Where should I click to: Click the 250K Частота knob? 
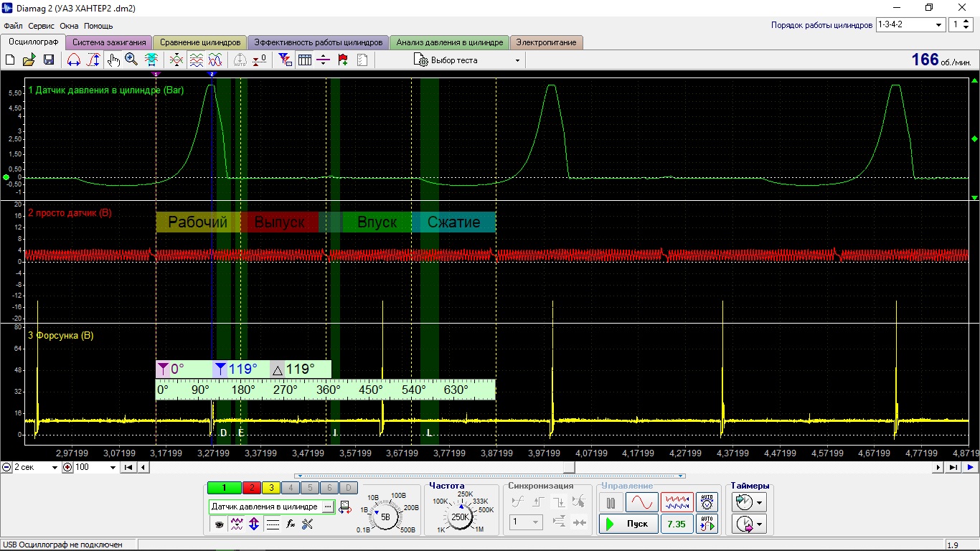[x=460, y=515]
